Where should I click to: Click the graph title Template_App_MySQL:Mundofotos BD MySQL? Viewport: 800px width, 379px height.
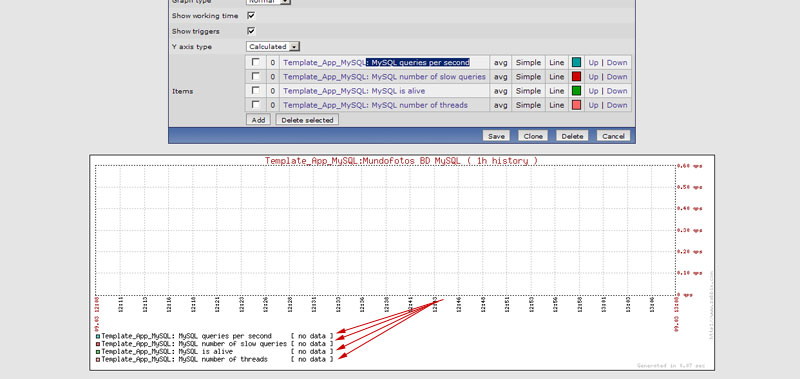click(x=401, y=161)
